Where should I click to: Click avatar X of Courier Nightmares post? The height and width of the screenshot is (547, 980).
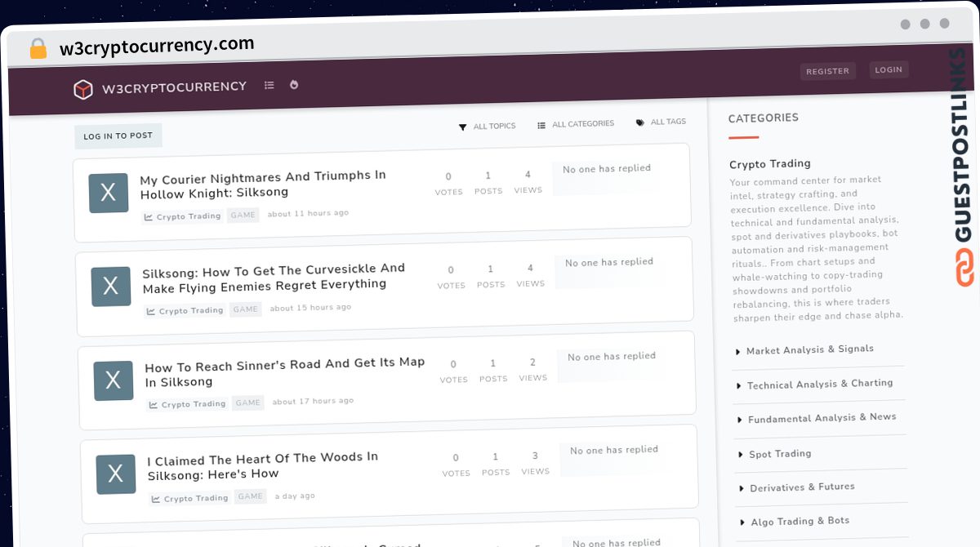(109, 193)
